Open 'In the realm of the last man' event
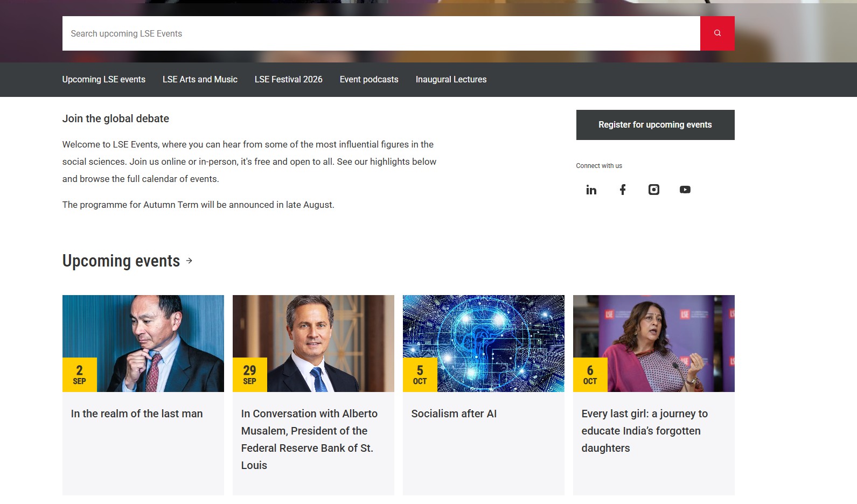Screen dimensions: 857x504 (137, 414)
